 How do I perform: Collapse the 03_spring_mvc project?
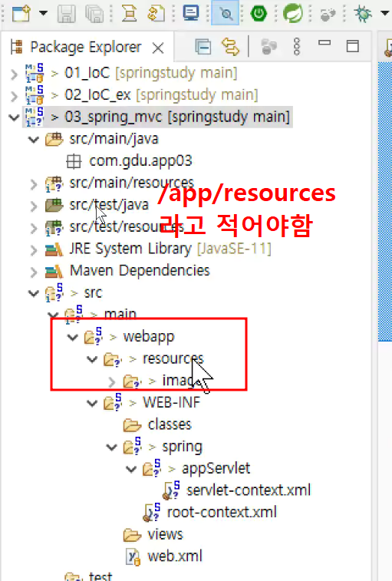(14, 118)
